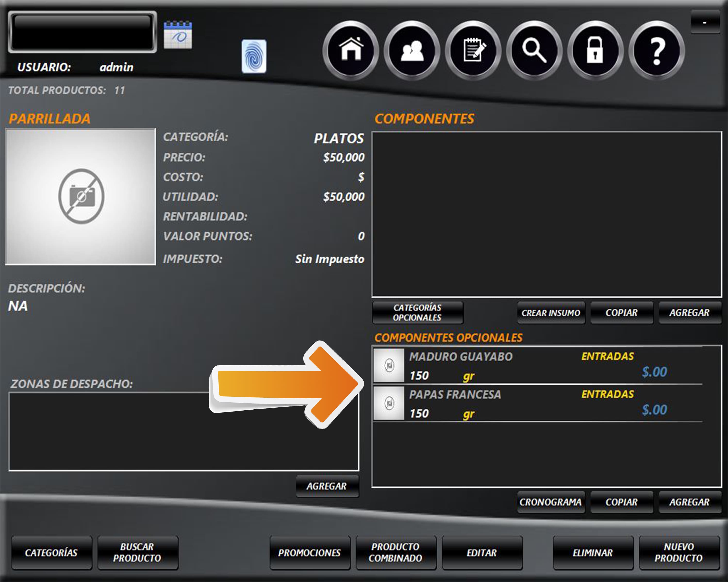Click AGREGAR under Zonas de Despacho
The height and width of the screenshot is (582, 728).
327,486
